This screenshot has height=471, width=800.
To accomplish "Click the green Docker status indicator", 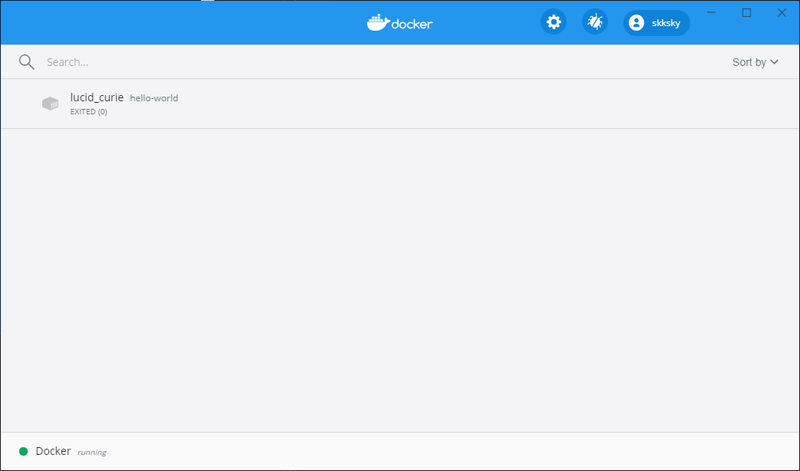I will pyautogui.click(x=23, y=452).
